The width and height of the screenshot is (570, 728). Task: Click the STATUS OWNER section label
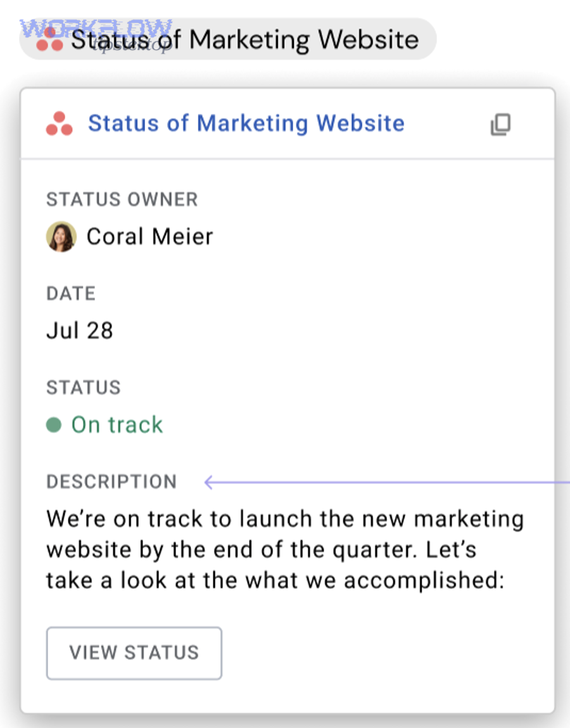122,199
